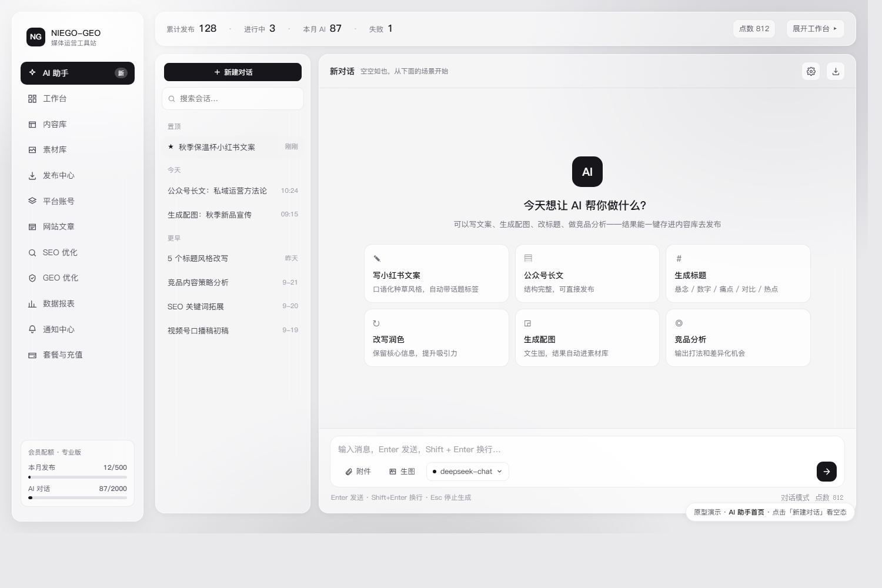Click the download conversation icon
This screenshot has width=882, height=588.
pyautogui.click(x=836, y=71)
